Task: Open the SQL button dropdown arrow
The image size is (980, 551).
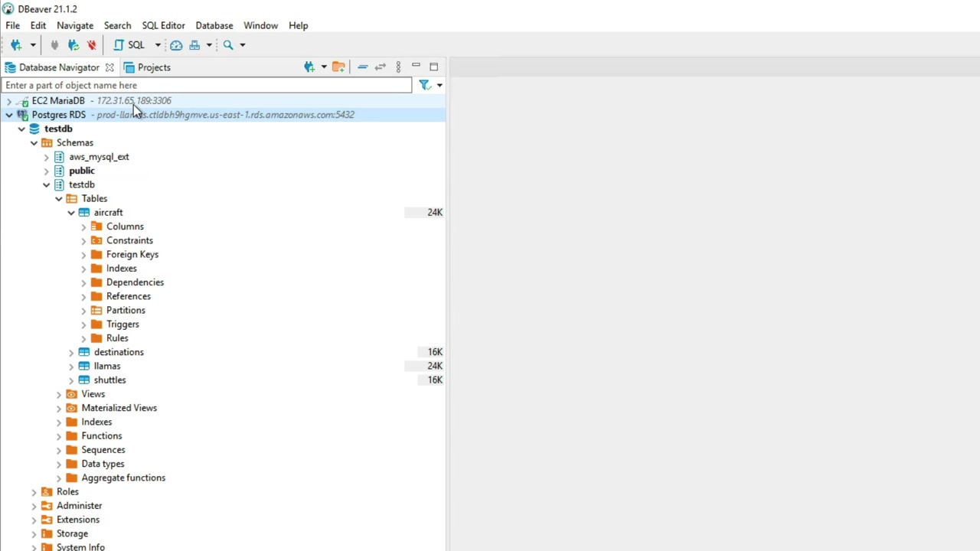Action: [158, 45]
